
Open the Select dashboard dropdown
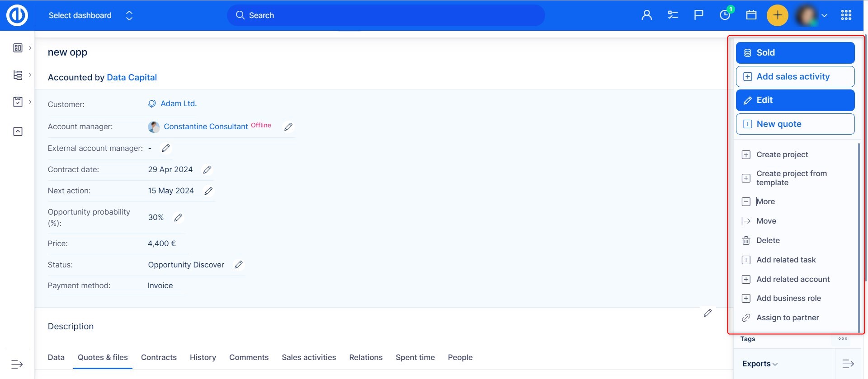[x=90, y=15]
